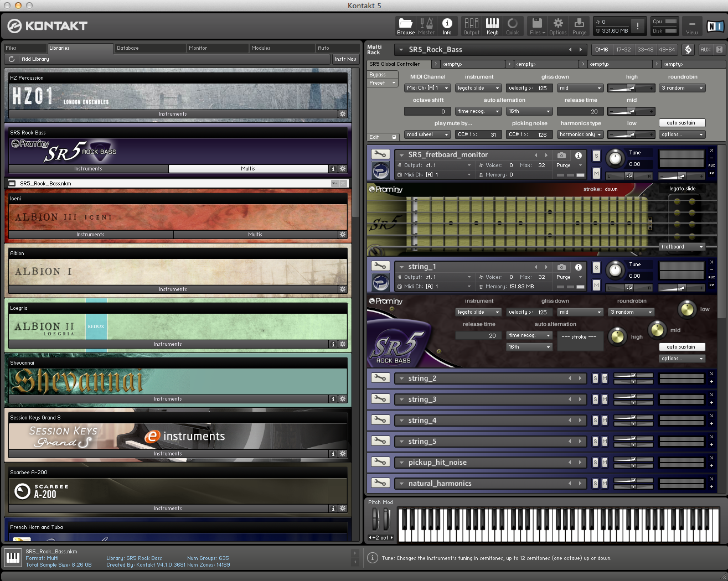Open the Preset dropdown in global controller
Viewport: 728px width, 581px height.
pos(382,83)
